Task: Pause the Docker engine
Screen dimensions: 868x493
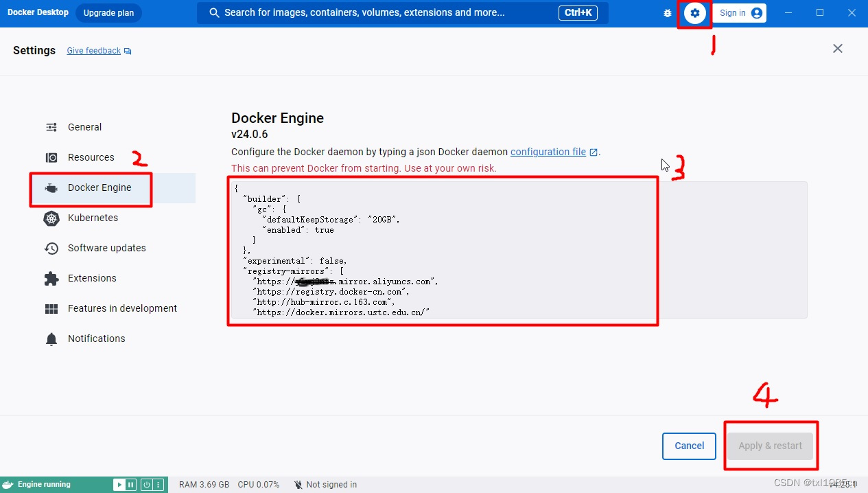Action: click(x=130, y=484)
